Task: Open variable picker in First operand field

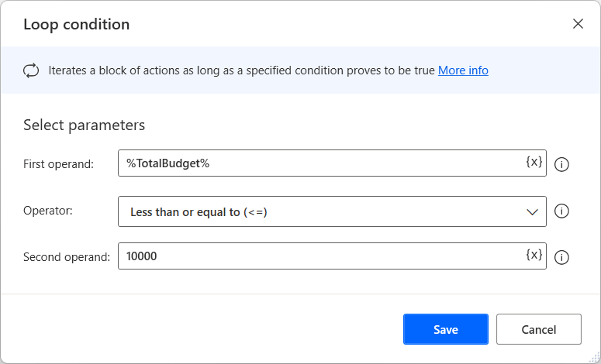Action: tap(534, 163)
